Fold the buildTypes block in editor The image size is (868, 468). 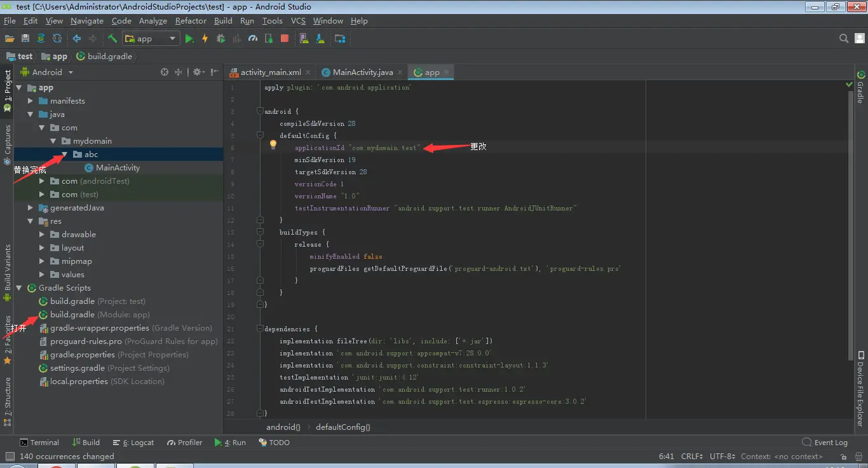point(260,232)
